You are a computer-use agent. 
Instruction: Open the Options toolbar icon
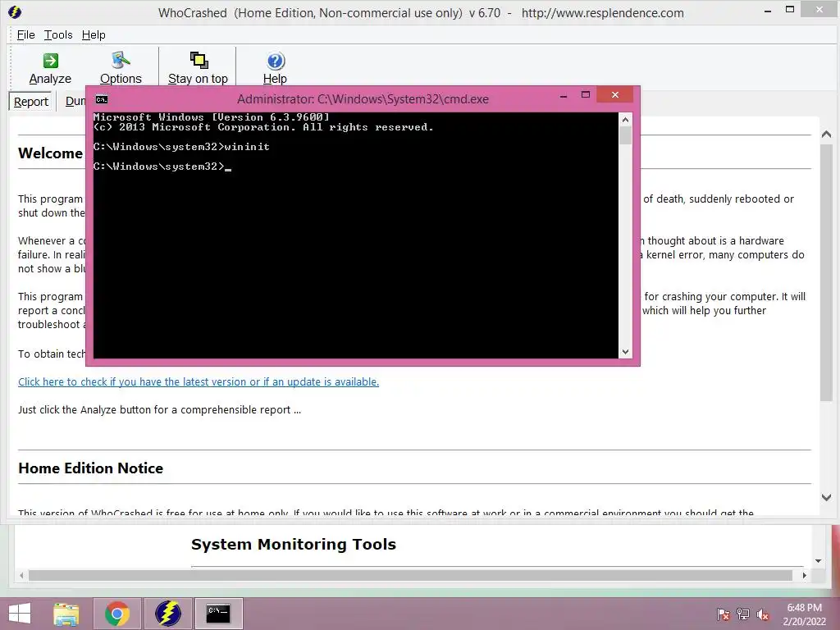click(121, 69)
